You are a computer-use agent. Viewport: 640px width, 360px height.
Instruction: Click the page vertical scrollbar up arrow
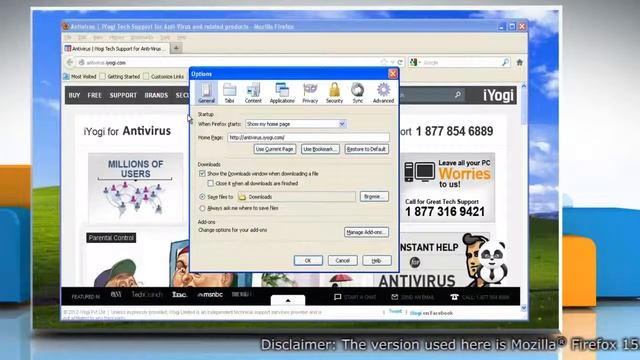point(524,87)
